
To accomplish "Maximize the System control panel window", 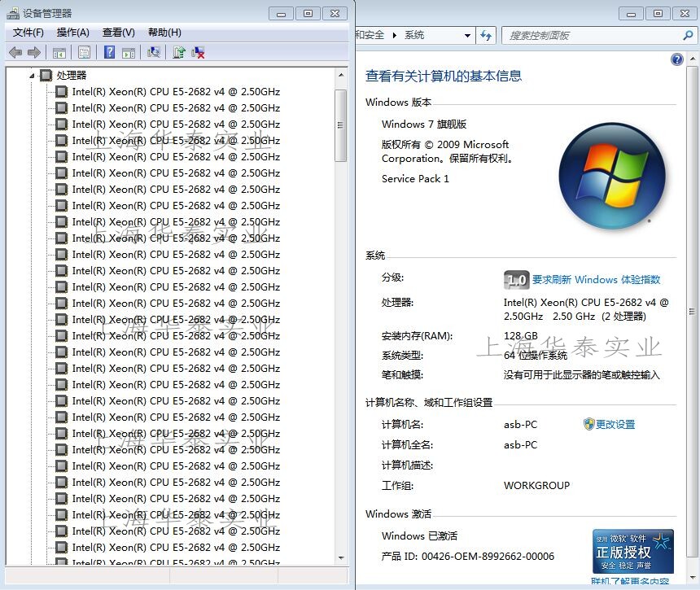I will [658, 14].
